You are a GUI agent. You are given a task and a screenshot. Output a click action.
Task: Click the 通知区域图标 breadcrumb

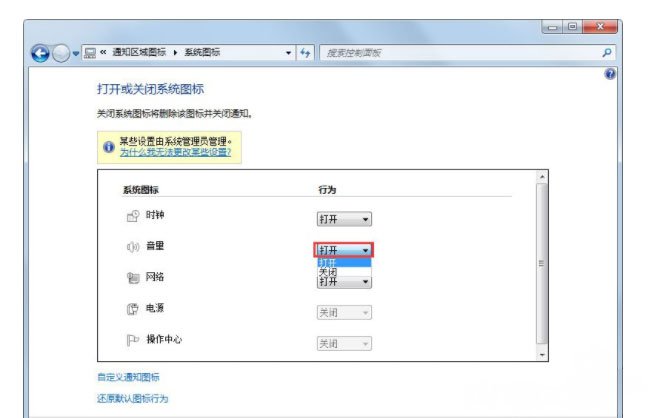click(139, 52)
